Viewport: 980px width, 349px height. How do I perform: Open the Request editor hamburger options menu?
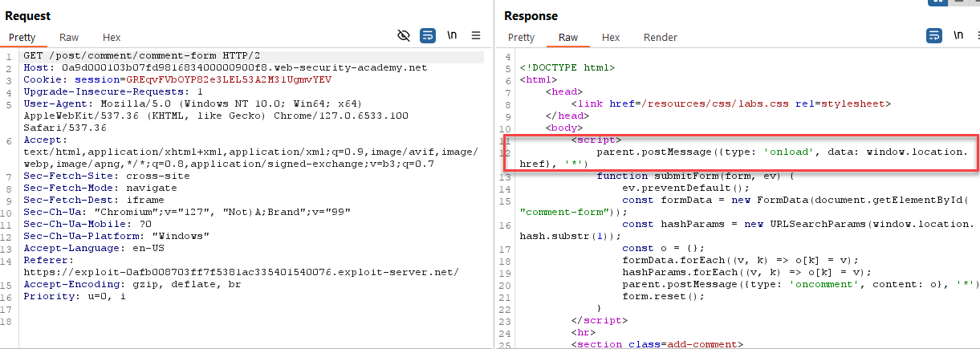pyautogui.click(x=476, y=35)
